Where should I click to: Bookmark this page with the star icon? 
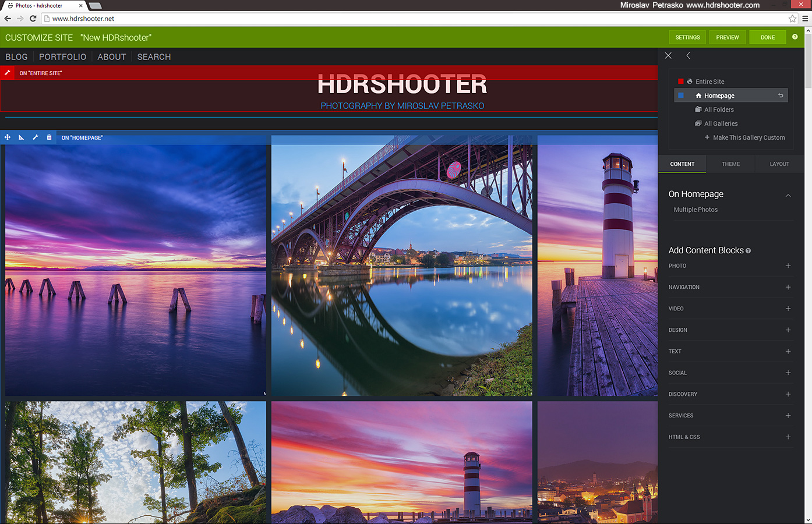coord(792,19)
